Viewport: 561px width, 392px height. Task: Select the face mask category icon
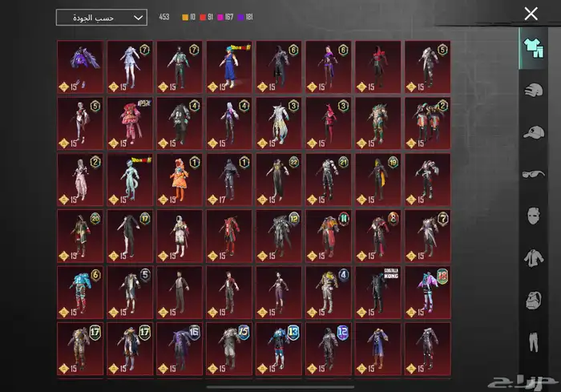(532, 216)
